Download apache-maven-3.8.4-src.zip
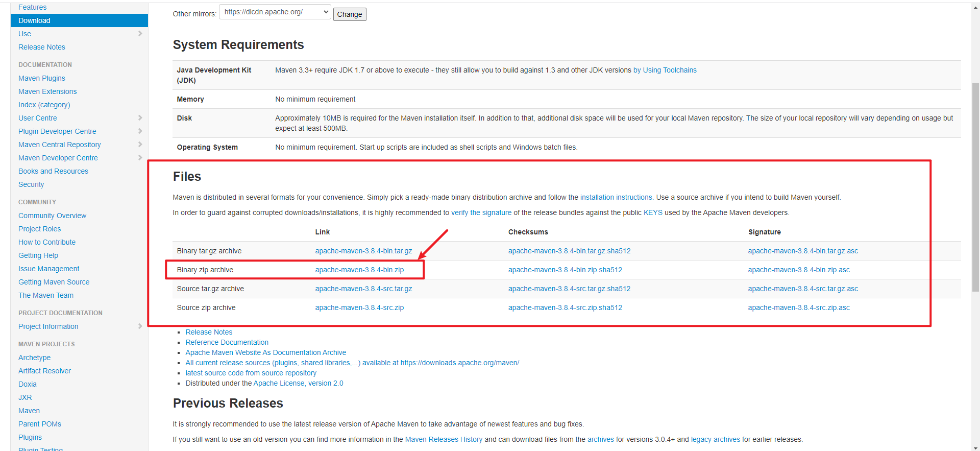The image size is (980, 451). [x=359, y=307]
